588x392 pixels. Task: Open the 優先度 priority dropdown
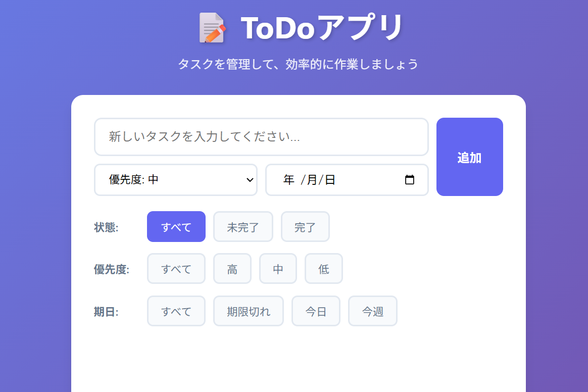[x=176, y=180]
